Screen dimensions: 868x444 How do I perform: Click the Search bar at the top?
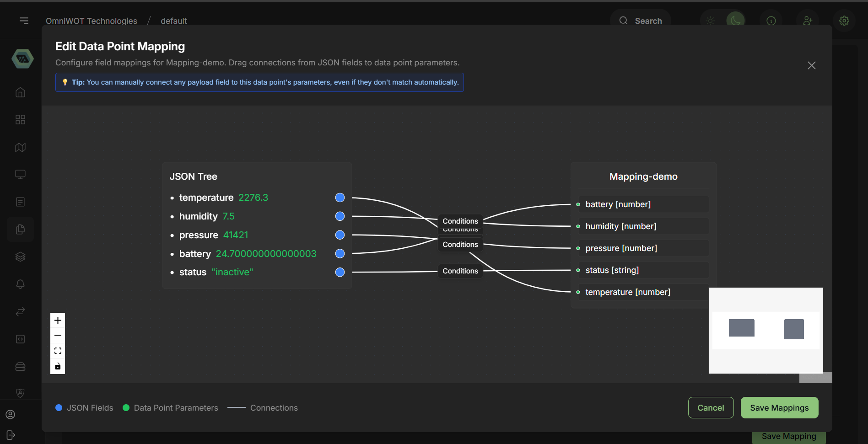click(x=641, y=21)
